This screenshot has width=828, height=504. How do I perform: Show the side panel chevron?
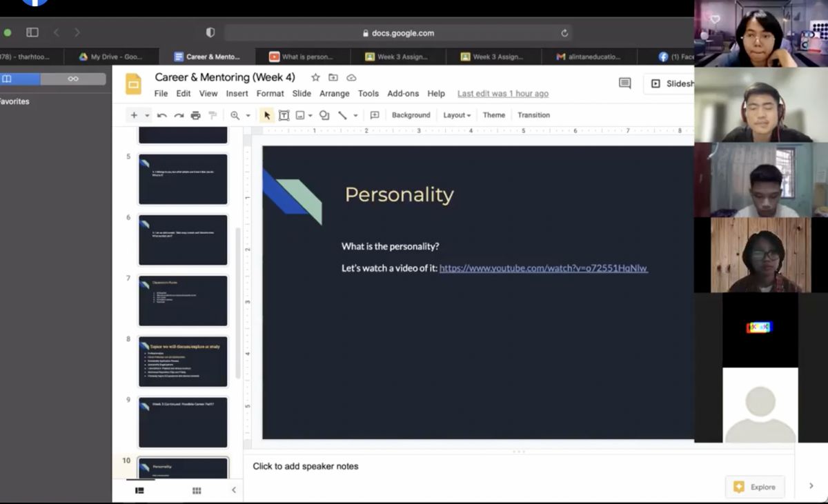pos(811,486)
